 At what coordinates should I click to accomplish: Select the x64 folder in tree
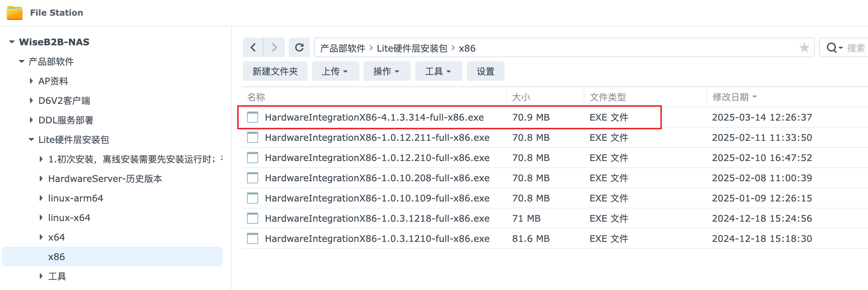tap(57, 237)
